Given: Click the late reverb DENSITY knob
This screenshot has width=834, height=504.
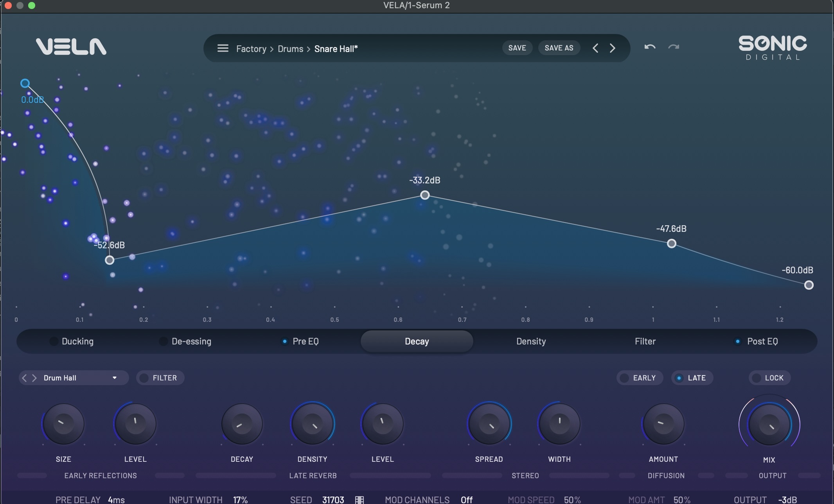Looking at the screenshot, I should click(312, 424).
